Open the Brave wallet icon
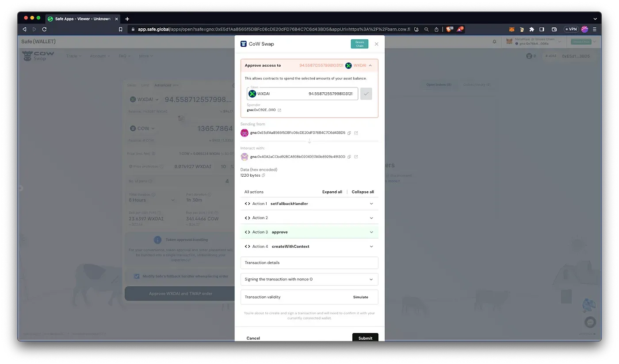Viewport: 619px width, 364px height. [x=554, y=29]
